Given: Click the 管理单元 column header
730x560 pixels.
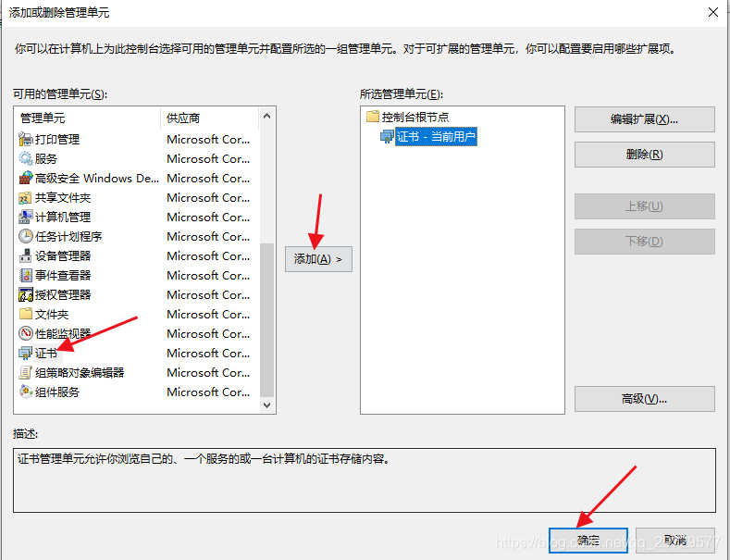Looking at the screenshot, I should (x=88, y=118).
